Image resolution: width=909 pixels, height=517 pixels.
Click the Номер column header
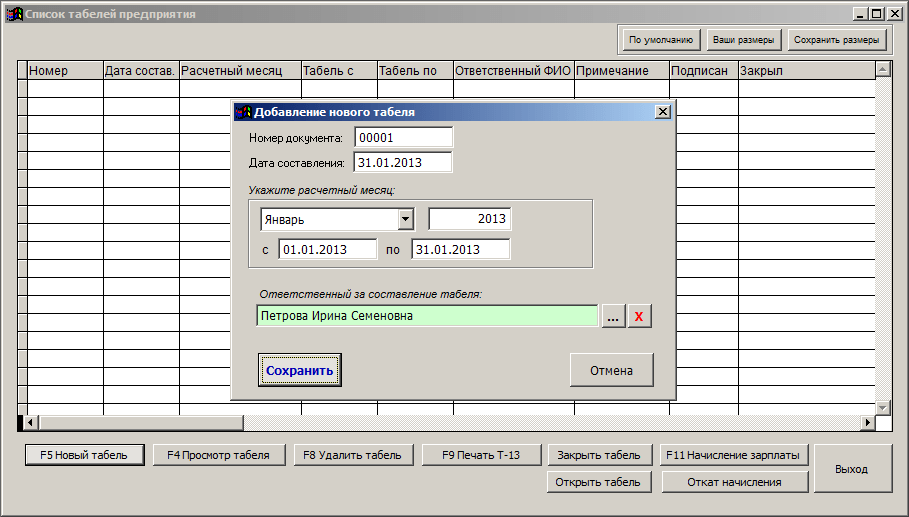(x=66, y=71)
